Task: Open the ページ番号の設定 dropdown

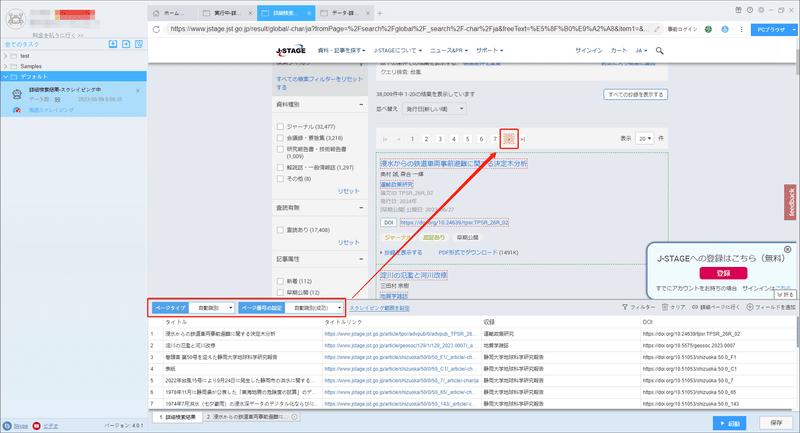Action: 314,308
